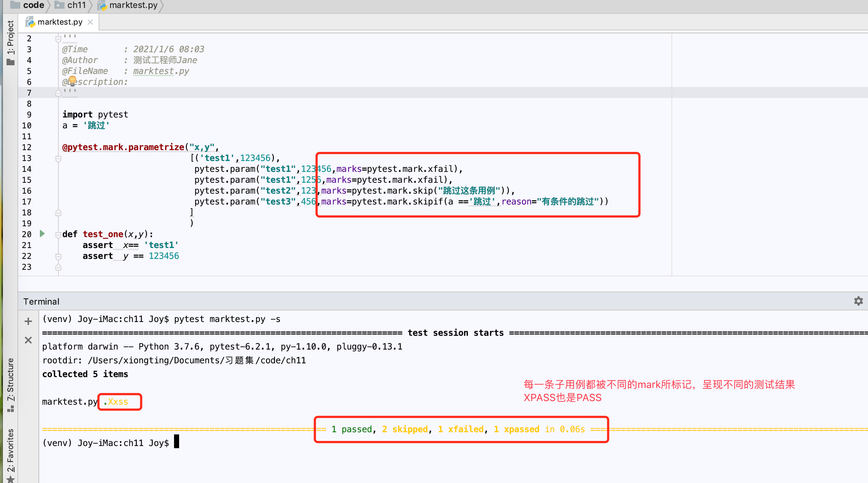Viewport: 868px width, 483px height.
Task: Open the Terminal settings gear
Action: coord(858,301)
